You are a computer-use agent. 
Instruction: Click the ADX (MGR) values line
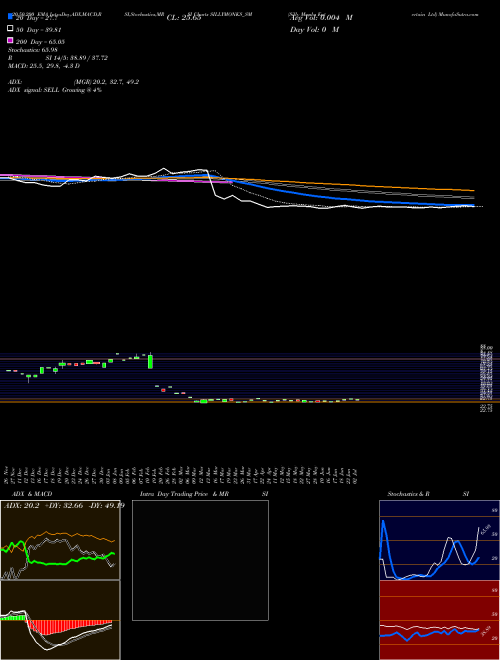74,82
